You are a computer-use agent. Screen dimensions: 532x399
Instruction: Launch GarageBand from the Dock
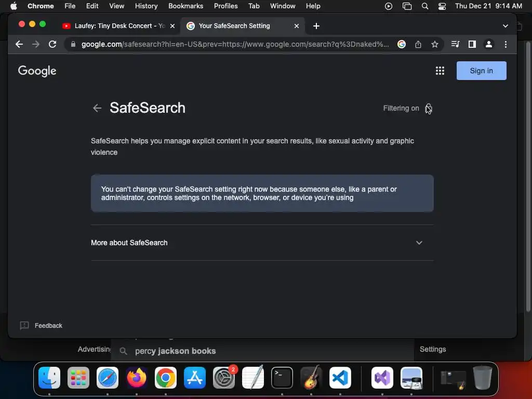311,378
